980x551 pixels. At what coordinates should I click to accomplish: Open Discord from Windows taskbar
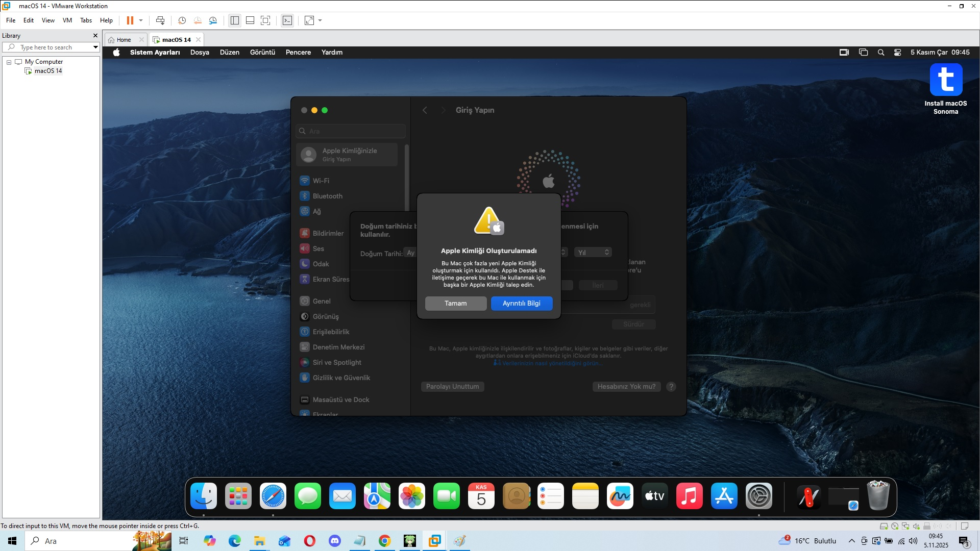(335, 541)
